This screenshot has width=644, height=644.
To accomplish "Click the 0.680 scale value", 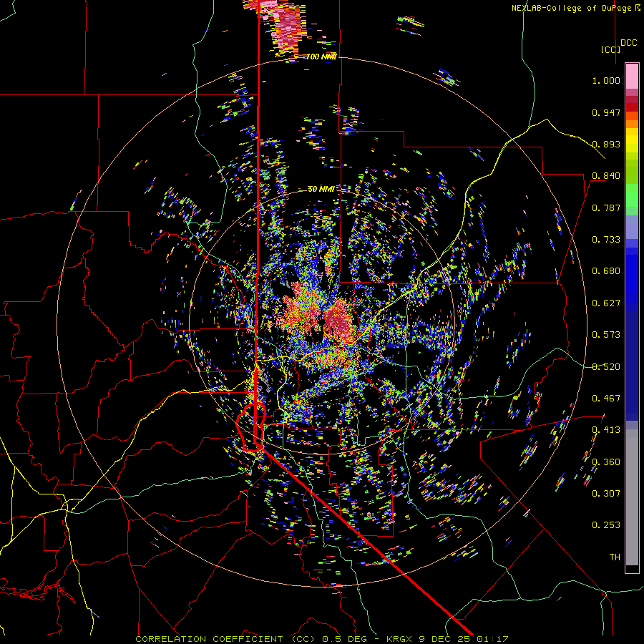I will point(606,271).
